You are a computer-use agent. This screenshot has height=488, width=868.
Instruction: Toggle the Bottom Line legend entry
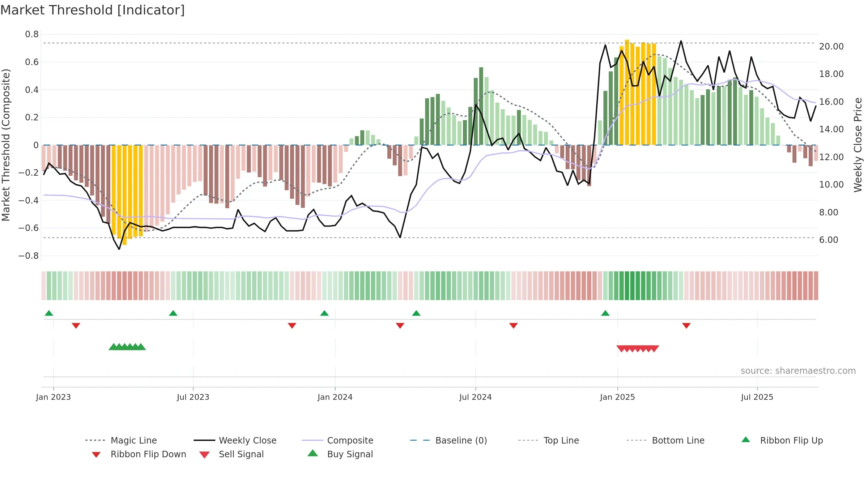[665, 440]
